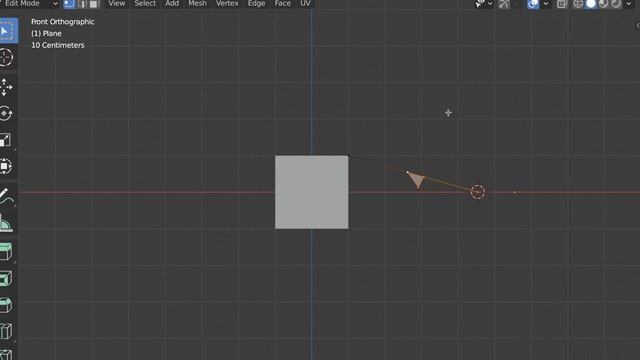The height and width of the screenshot is (360, 640).
Task: Select the Transform tool
Action: pyautogui.click(x=6, y=166)
